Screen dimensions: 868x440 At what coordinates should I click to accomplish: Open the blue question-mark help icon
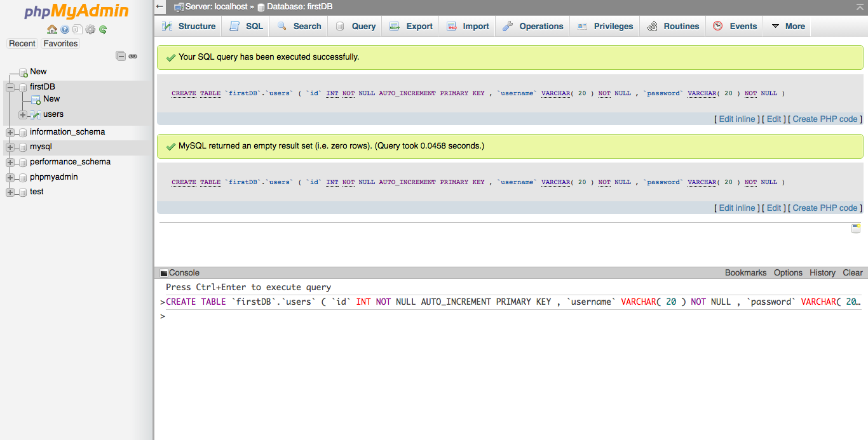tap(65, 29)
